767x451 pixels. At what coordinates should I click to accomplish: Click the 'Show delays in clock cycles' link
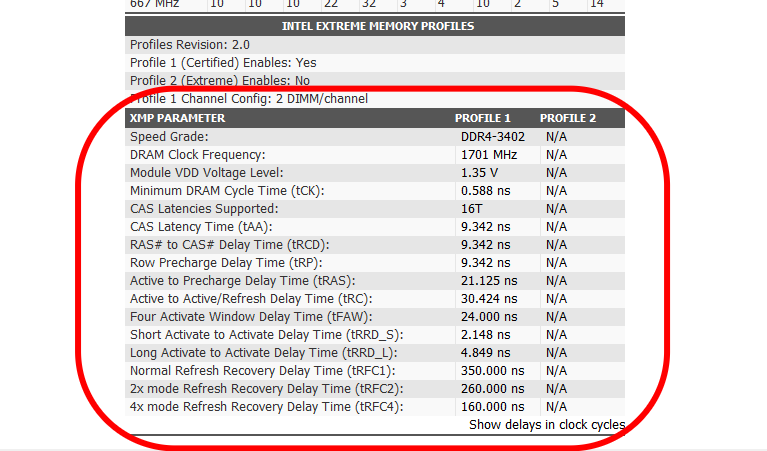click(x=547, y=425)
